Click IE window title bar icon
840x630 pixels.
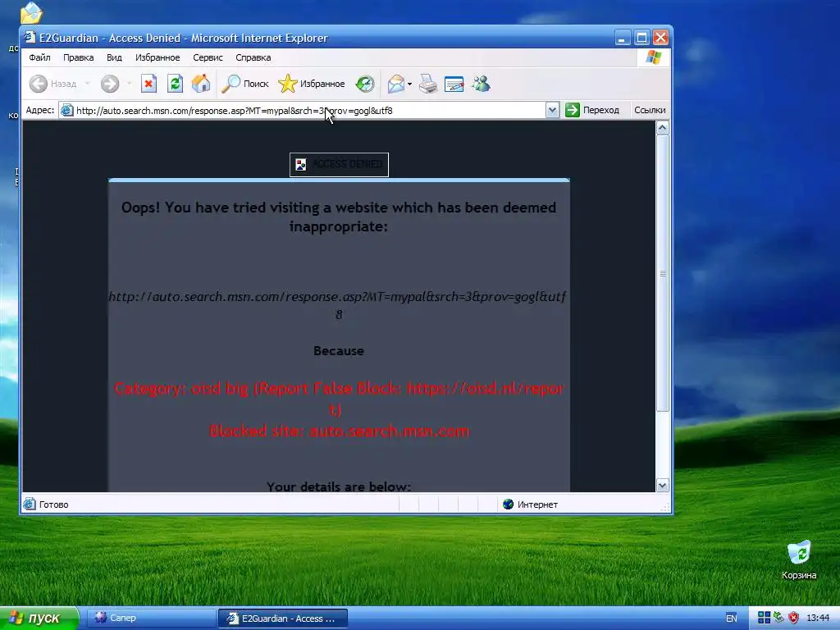(x=30, y=38)
